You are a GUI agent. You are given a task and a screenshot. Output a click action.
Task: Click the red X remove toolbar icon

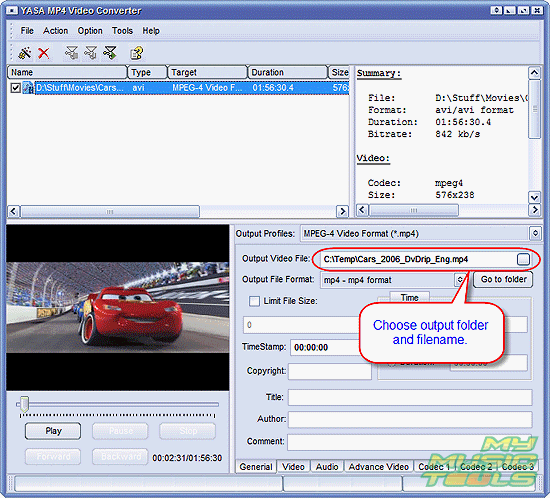(43, 53)
